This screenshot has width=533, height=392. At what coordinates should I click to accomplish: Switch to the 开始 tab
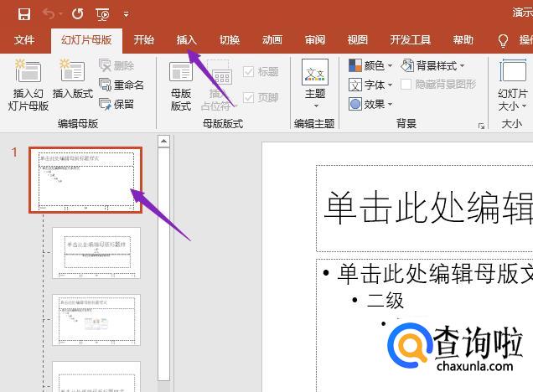click(144, 40)
